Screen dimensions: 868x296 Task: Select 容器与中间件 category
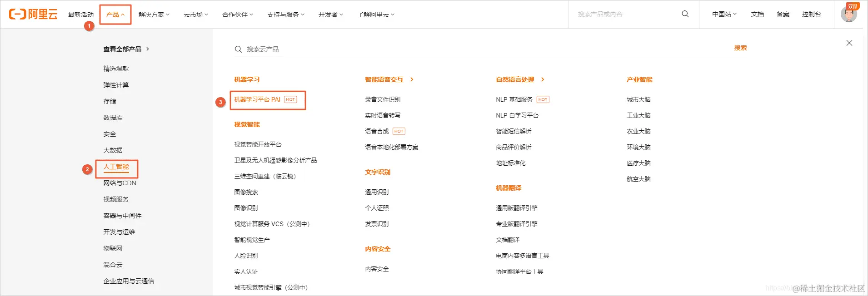[122, 216]
